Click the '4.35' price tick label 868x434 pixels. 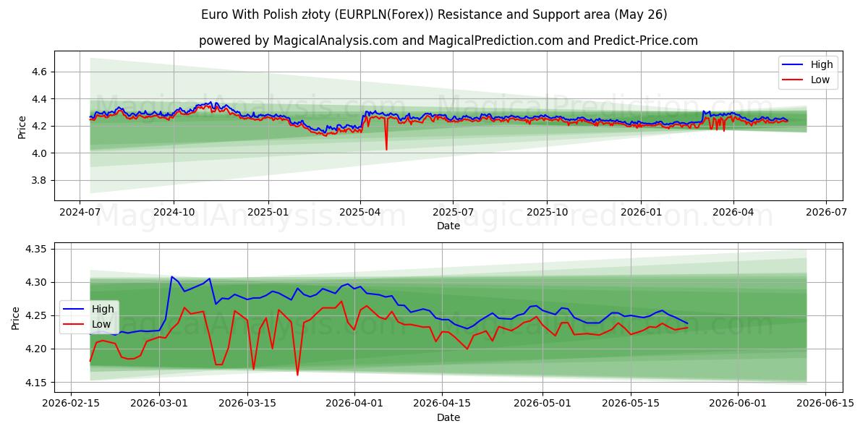[38, 250]
